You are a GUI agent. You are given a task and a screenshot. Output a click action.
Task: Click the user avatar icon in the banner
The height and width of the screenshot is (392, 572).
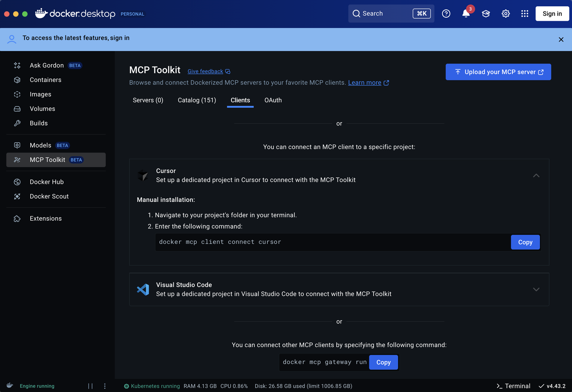tap(12, 39)
